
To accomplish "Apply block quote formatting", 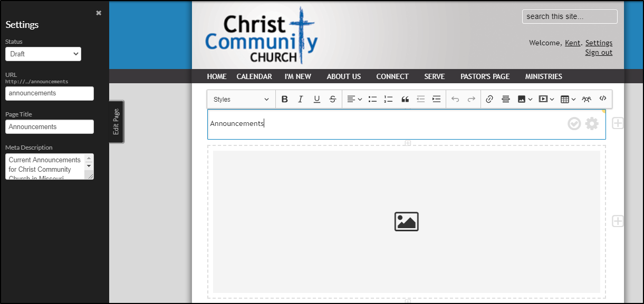I will [x=405, y=99].
